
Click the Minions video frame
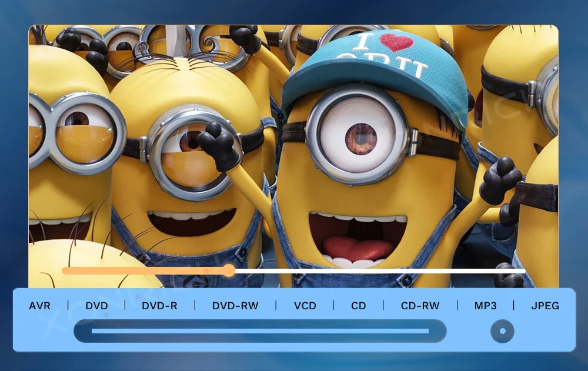click(293, 156)
